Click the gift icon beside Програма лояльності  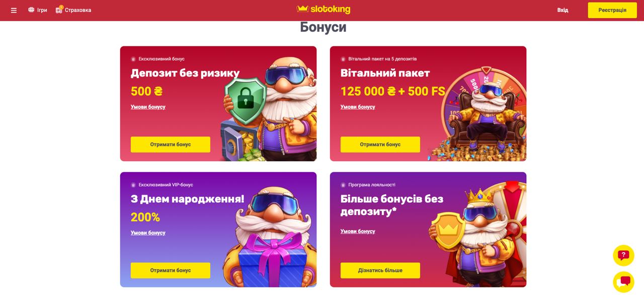point(343,185)
